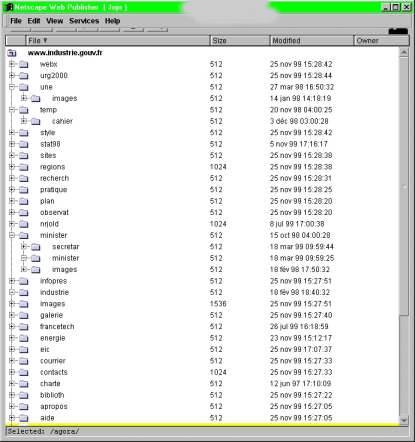The image size is (415, 442).
Task: Click the cahier folder icon
Action: [36, 121]
